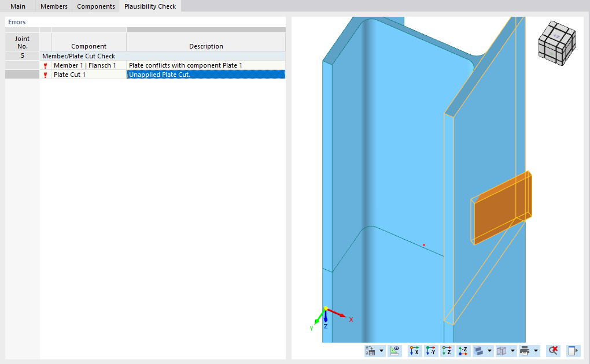590x364 pixels.
Task: Click error icon beside Member 1 Flansch 1
Action: (x=46, y=65)
